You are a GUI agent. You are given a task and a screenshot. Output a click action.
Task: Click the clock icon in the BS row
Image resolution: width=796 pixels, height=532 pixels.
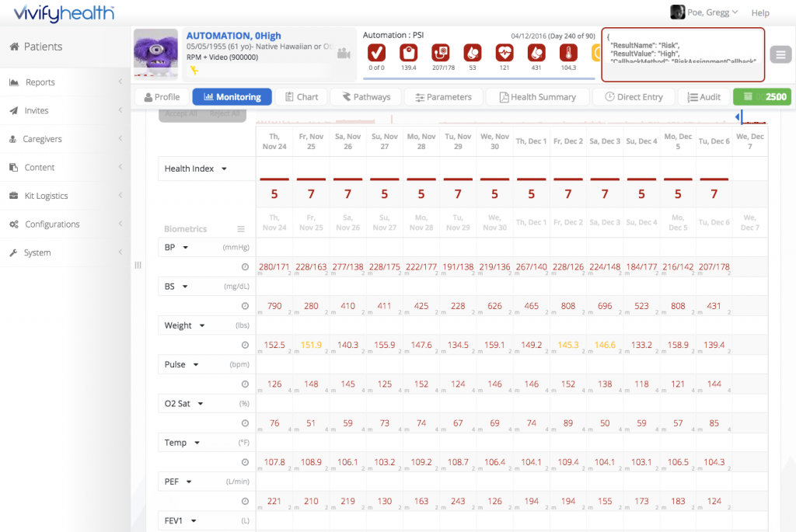pyautogui.click(x=245, y=306)
